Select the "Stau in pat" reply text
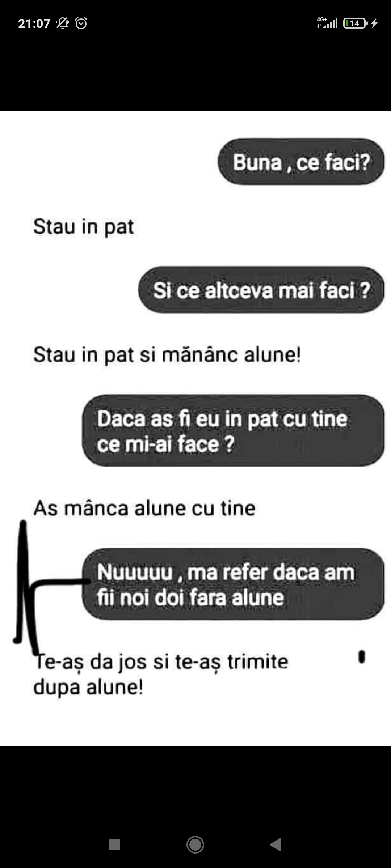 pyautogui.click(x=84, y=227)
